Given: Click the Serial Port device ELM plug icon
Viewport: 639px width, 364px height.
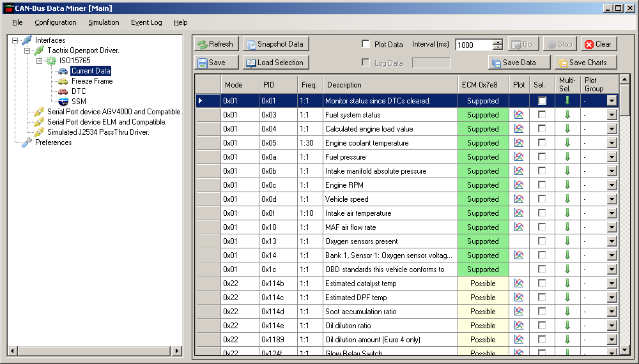Looking at the screenshot, I should click(x=39, y=122).
